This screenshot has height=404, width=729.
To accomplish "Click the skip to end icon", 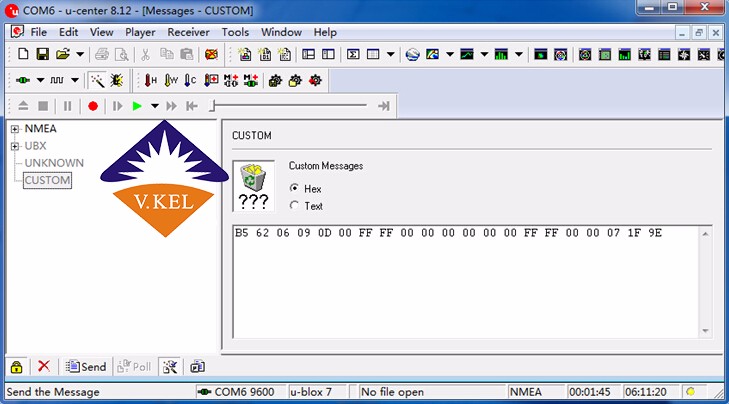I will [383, 105].
